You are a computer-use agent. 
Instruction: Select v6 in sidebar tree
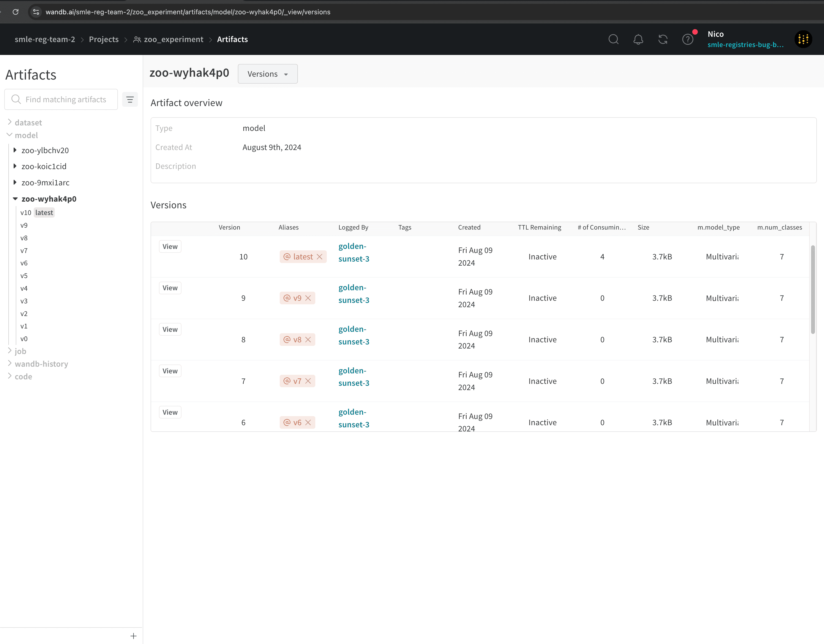coord(24,263)
